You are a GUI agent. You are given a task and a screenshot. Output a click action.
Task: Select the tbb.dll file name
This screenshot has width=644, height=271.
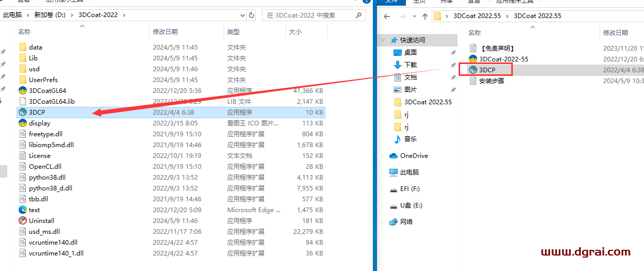tap(38, 199)
